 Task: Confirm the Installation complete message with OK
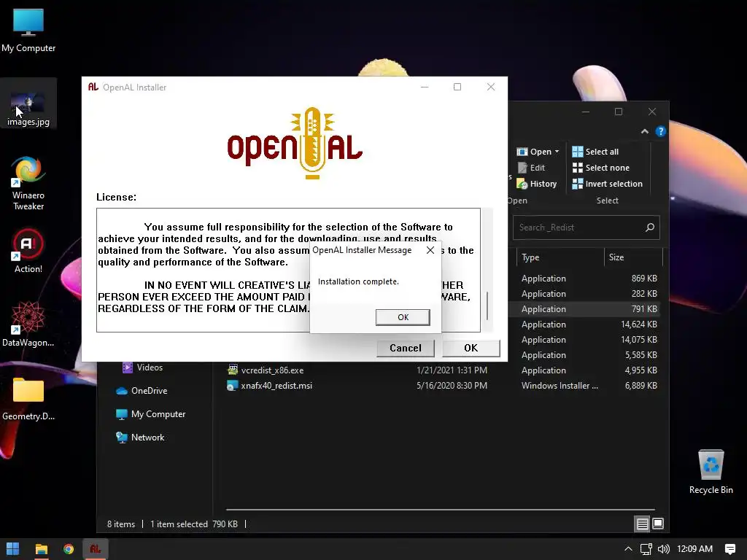coord(403,317)
